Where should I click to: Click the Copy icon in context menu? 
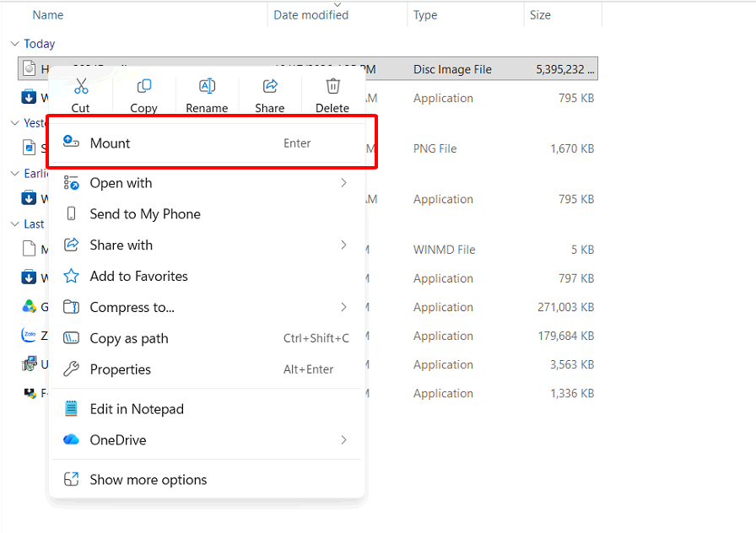click(x=144, y=86)
